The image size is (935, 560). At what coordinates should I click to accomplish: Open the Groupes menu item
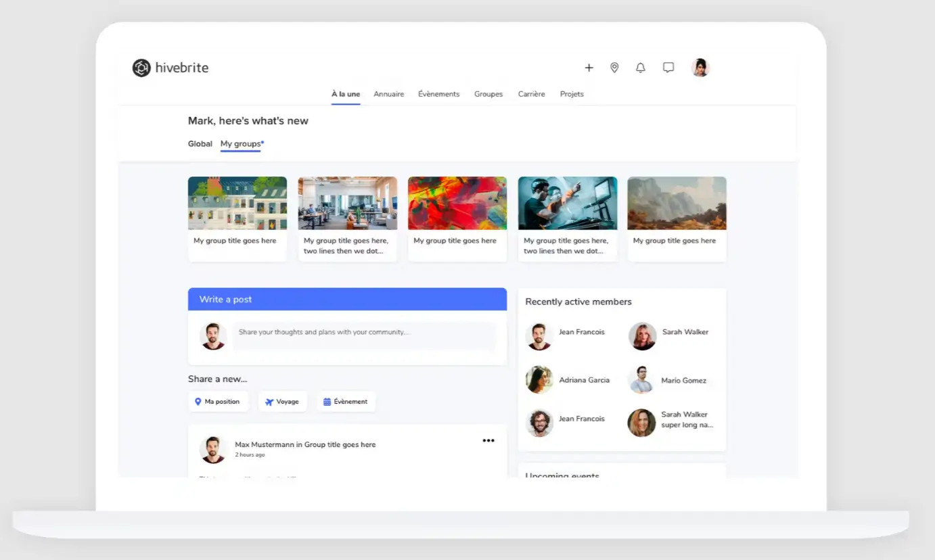[488, 94]
